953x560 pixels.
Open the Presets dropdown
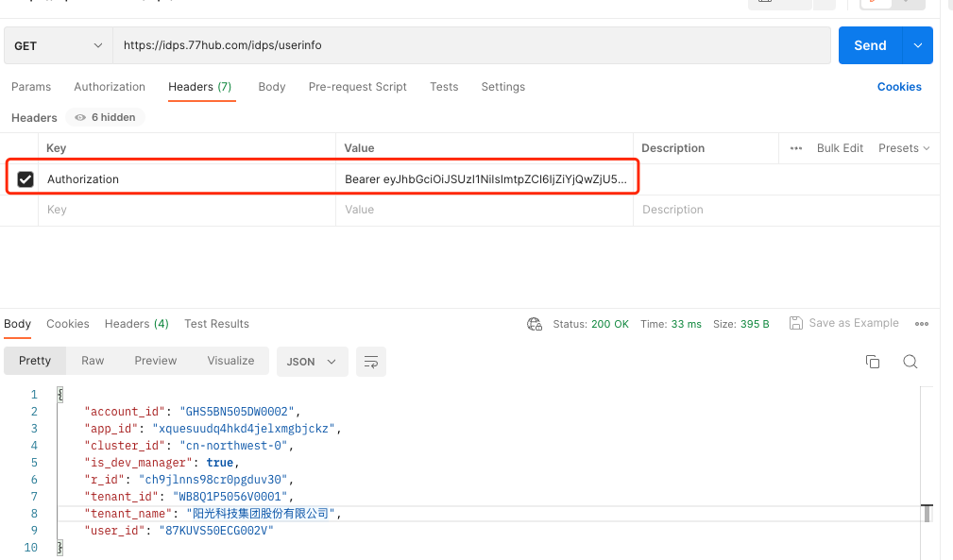[903, 148]
